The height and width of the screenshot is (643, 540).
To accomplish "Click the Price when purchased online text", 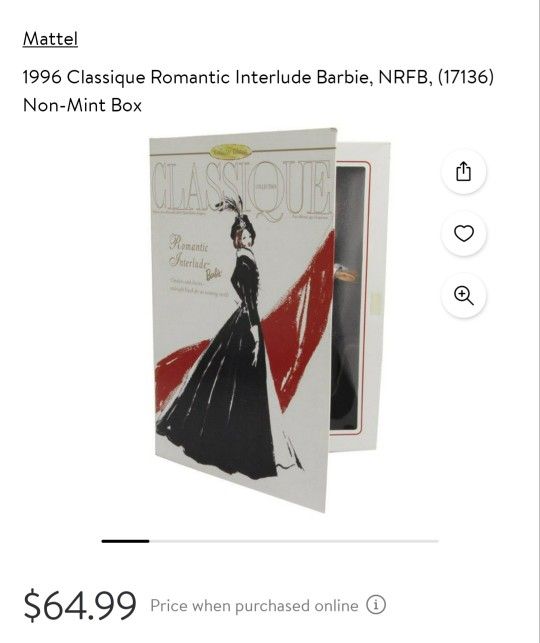I will coord(254,605).
